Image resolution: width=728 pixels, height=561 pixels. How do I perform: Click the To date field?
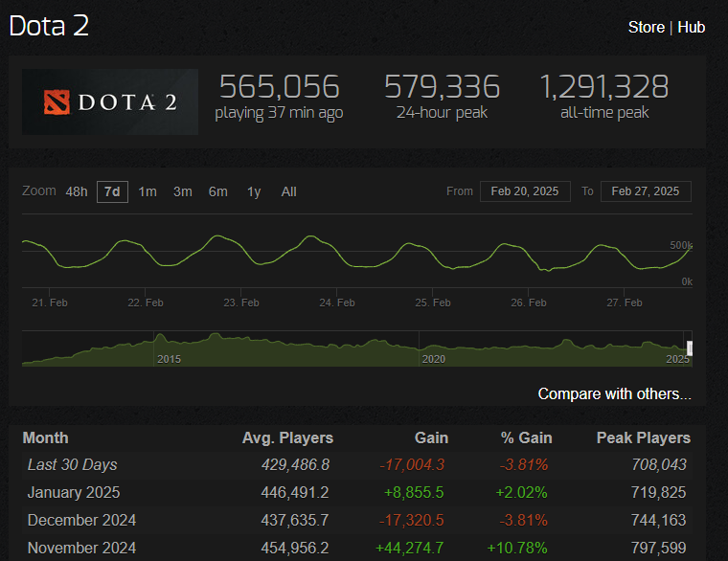[645, 191]
